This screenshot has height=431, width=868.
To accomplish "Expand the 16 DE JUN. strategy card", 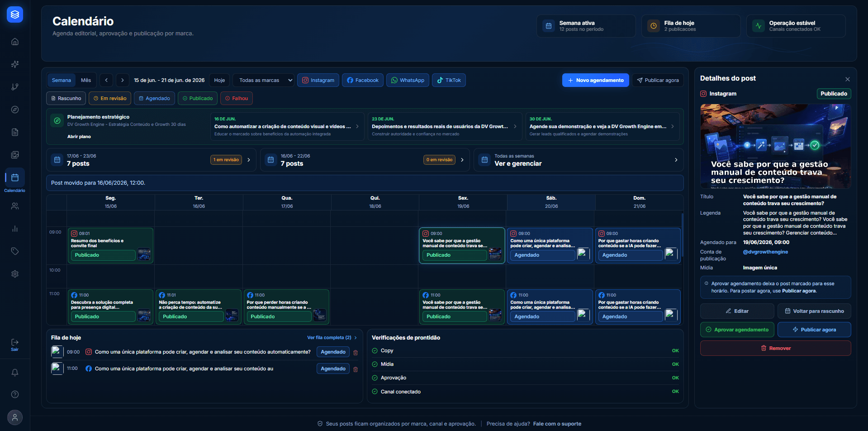I will [x=287, y=127].
